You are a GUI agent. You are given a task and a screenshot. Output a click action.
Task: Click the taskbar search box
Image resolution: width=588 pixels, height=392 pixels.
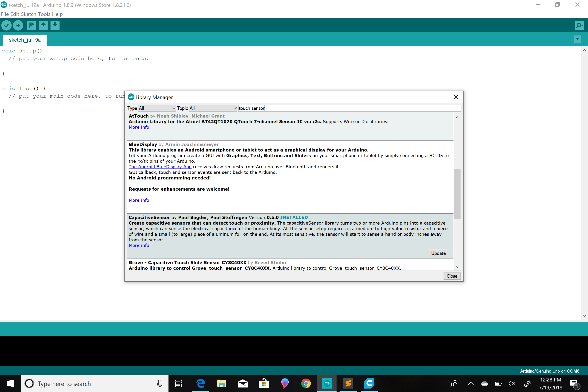click(x=95, y=383)
